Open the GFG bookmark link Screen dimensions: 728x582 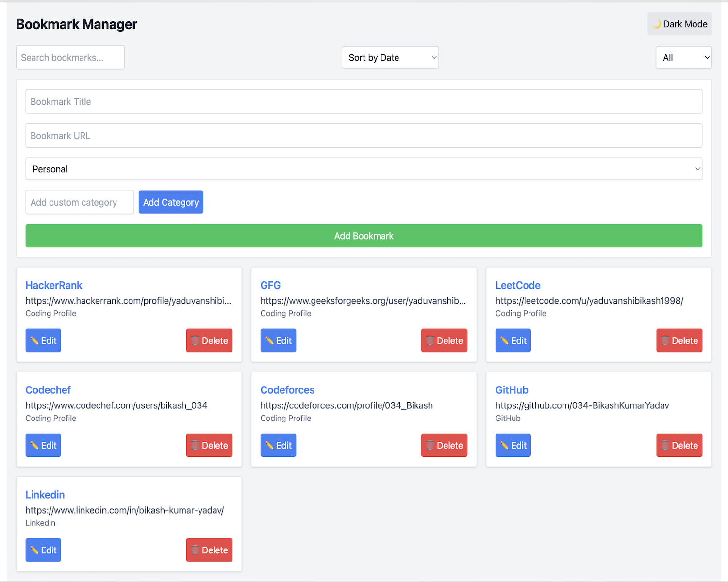270,285
